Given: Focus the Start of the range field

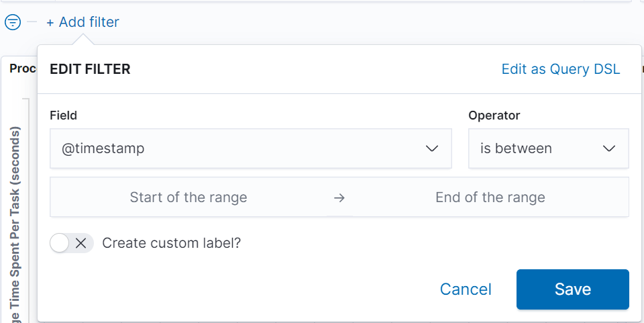Looking at the screenshot, I should point(189,197).
